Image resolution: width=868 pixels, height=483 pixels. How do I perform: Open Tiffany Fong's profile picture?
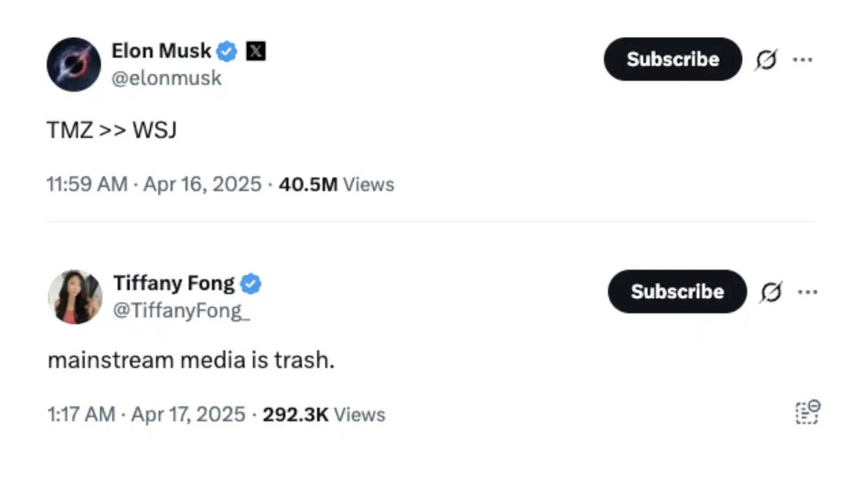tap(75, 297)
